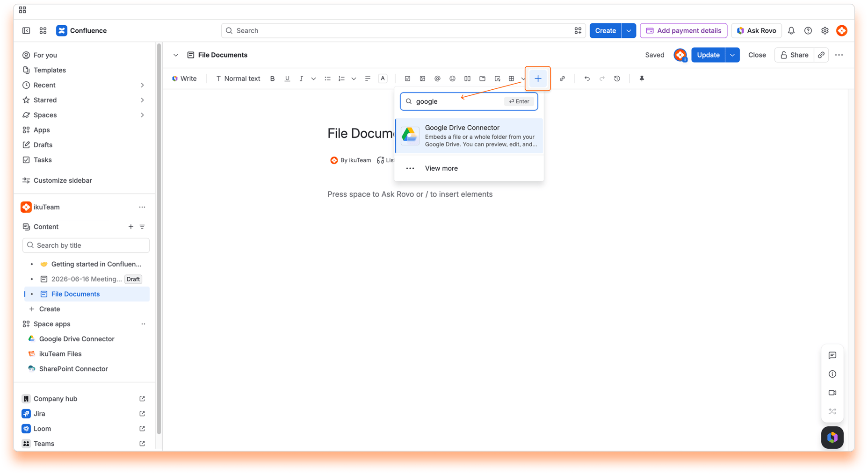Insert a table
This screenshot has width=868, height=474.
pos(511,79)
